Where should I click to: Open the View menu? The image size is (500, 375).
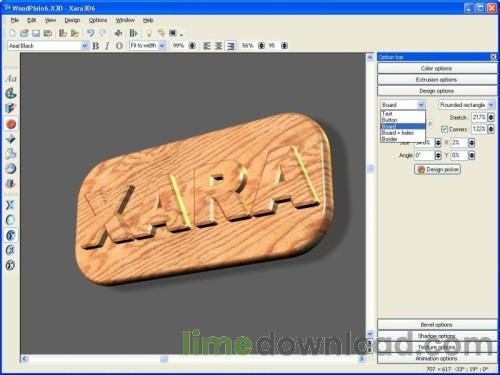[x=50, y=20]
